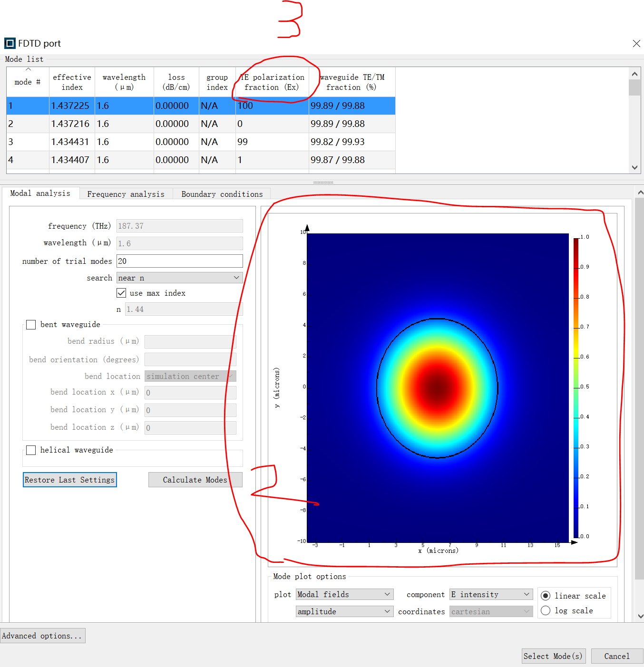Click the color scale bar beside the plot

(576, 387)
